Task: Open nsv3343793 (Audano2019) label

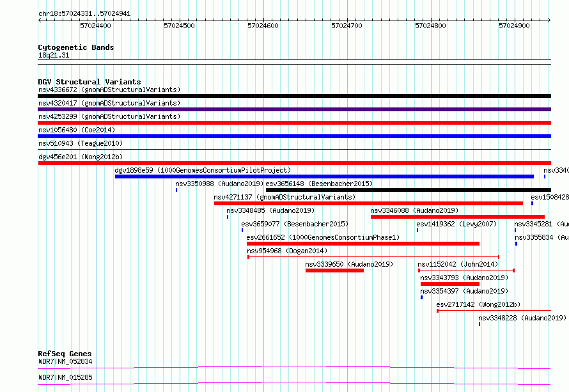Action: (x=464, y=278)
